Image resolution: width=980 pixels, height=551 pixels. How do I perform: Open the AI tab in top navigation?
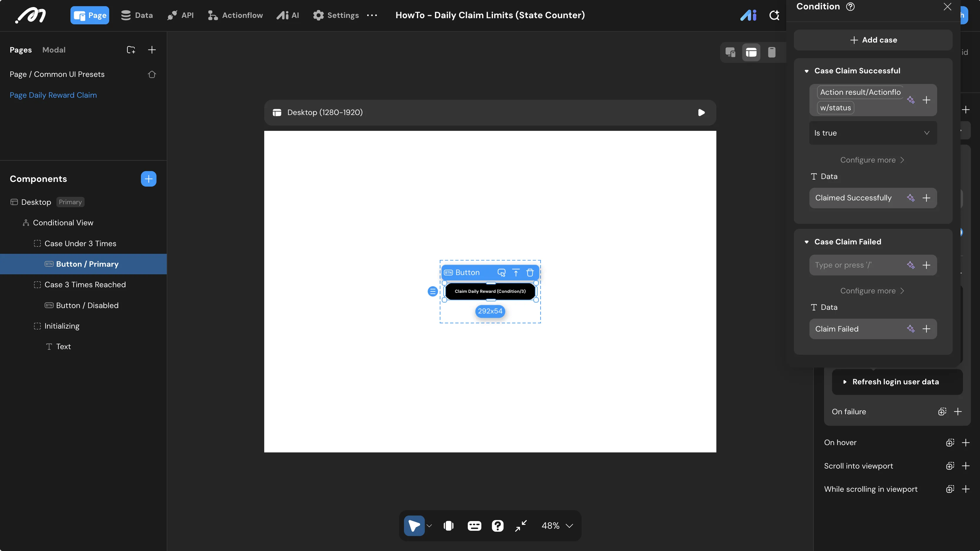(x=288, y=15)
